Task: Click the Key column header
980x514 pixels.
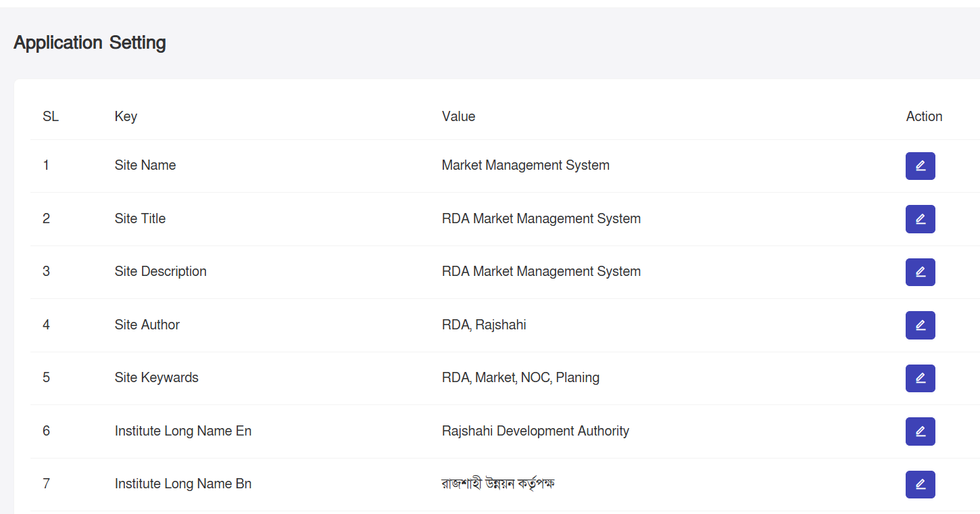Action: point(126,116)
